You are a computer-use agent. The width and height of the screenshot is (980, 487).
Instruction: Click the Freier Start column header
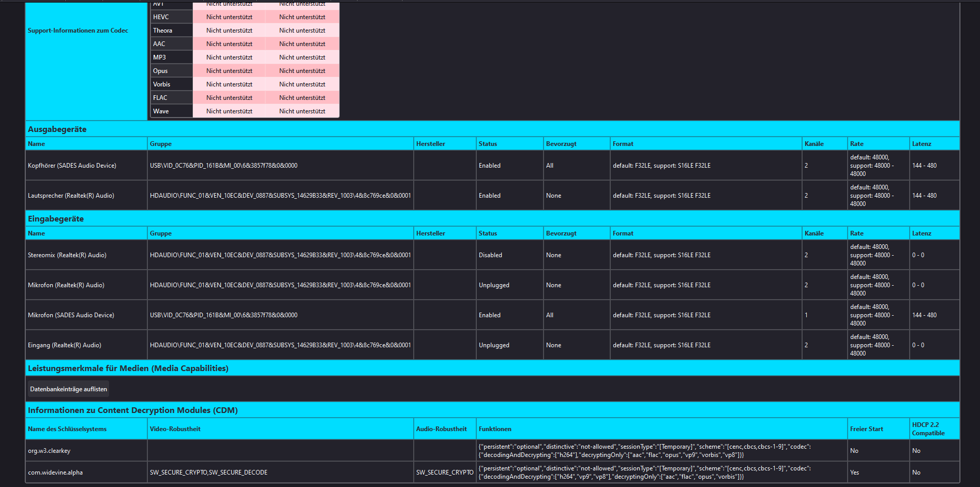pyautogui.click(x=866, y=429)
